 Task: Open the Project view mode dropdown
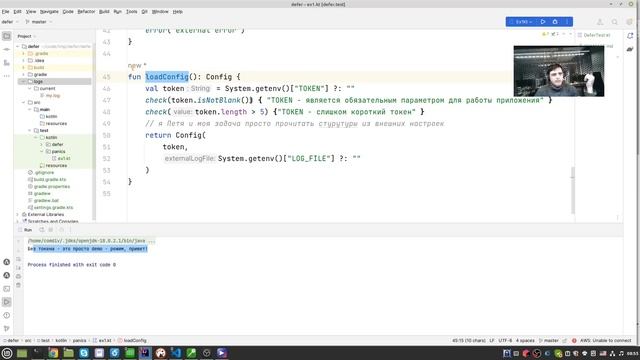(x=27, y=36)
